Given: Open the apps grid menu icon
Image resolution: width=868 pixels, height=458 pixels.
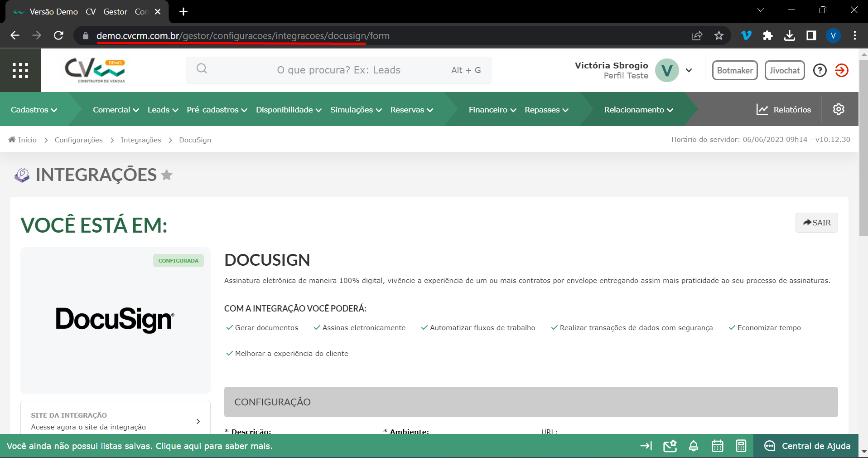Looking at the screenshot, I should (x=20, y=70).
